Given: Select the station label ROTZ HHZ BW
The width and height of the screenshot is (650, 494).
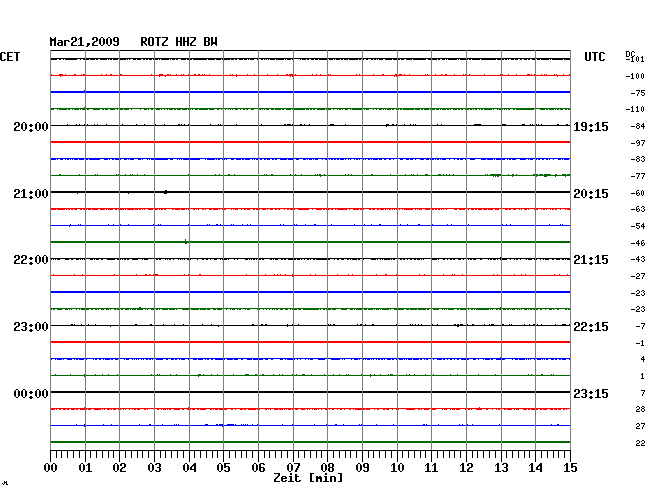Looking at the screenshot, I should coord(179,42).
